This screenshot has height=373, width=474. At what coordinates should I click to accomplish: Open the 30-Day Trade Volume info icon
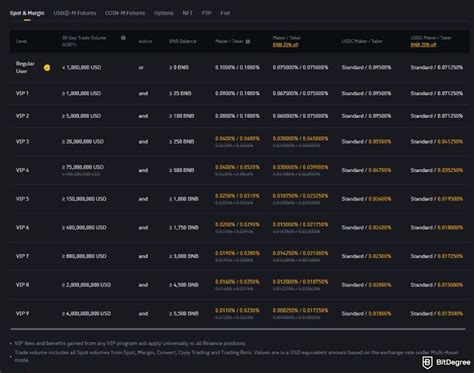[x=123, y=38]
